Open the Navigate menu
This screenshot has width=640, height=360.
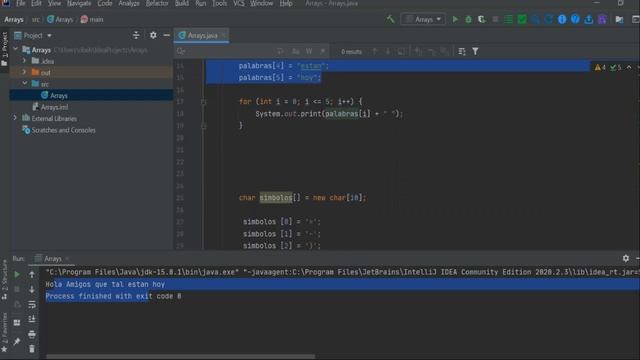79,3
